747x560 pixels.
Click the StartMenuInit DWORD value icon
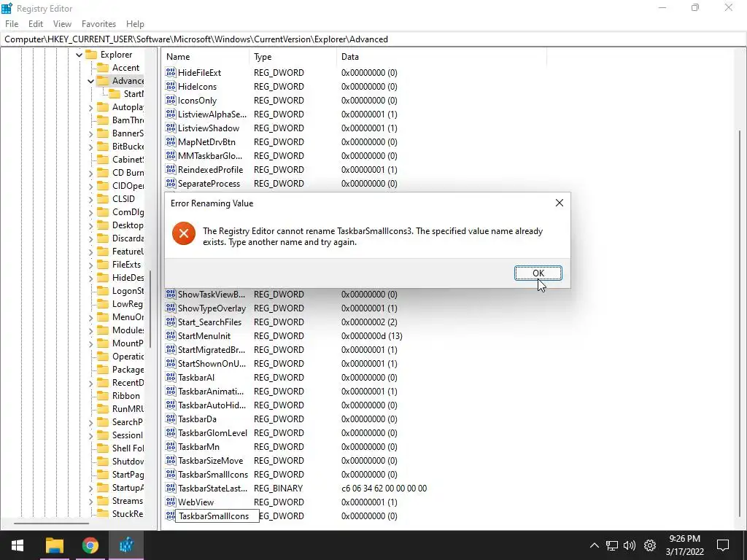(x=171, y=335)
